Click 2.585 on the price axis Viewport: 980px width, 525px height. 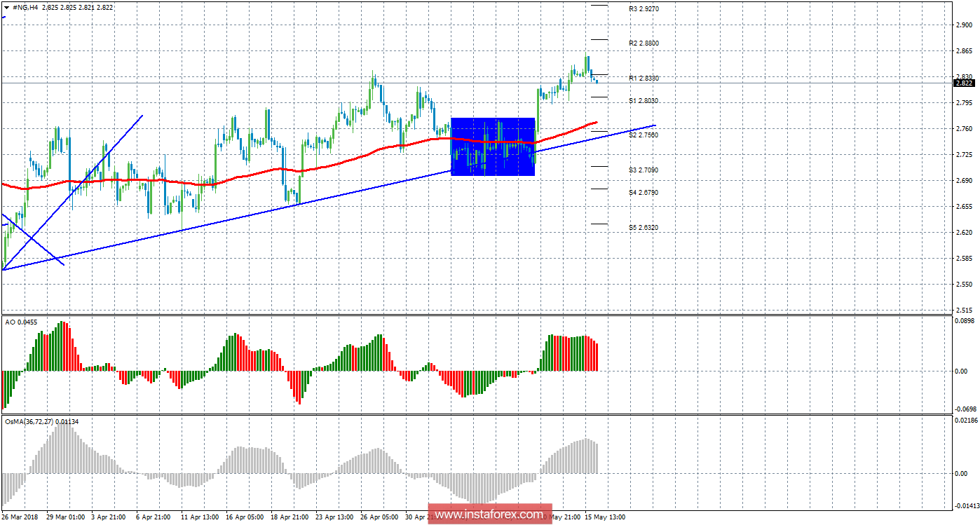tap(965, 259)
